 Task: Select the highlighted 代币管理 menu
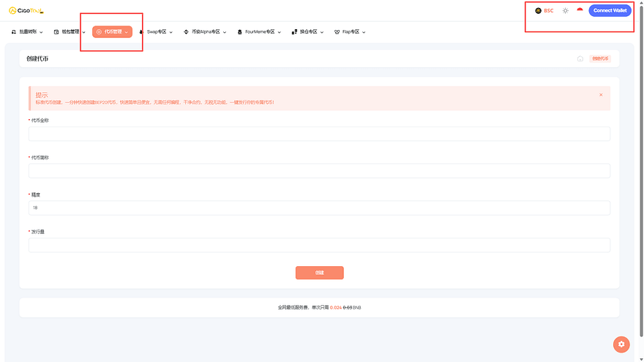point(112,31)
